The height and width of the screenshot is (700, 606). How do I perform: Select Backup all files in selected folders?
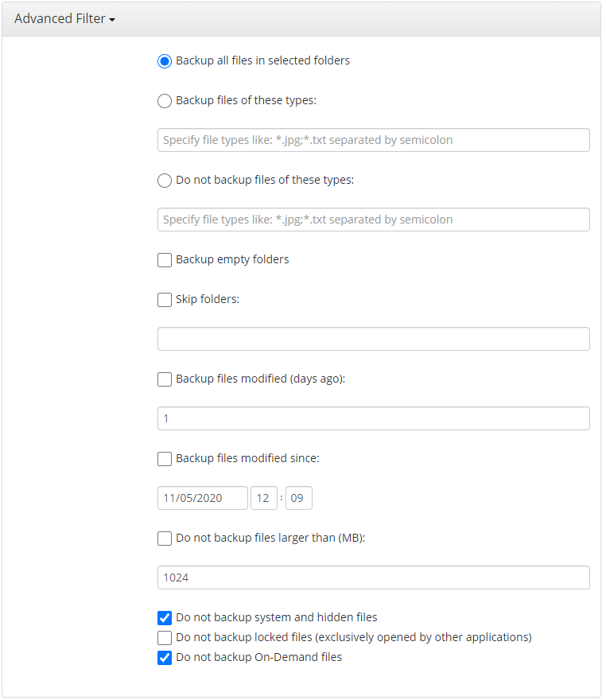click(x=165, y=61)
